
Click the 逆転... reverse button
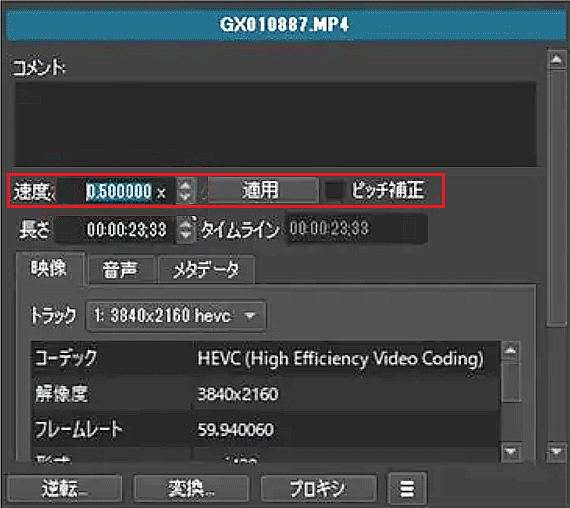point(64,488)
